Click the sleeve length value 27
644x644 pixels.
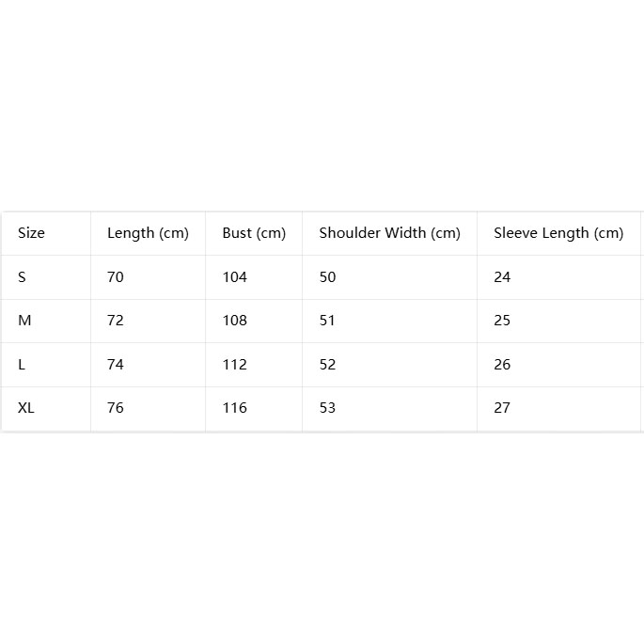[x=502, y=408]
